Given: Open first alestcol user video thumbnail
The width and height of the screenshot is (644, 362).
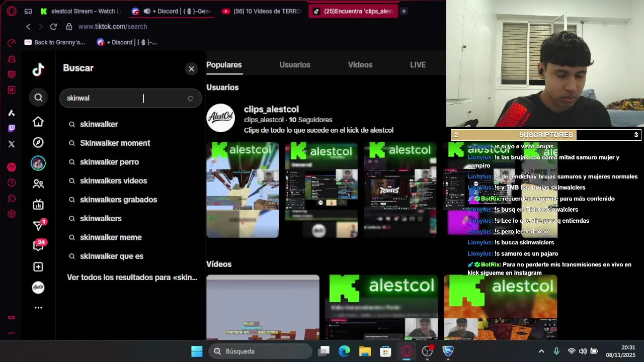Looking at the screenshot, I should (x=243, y=190).
